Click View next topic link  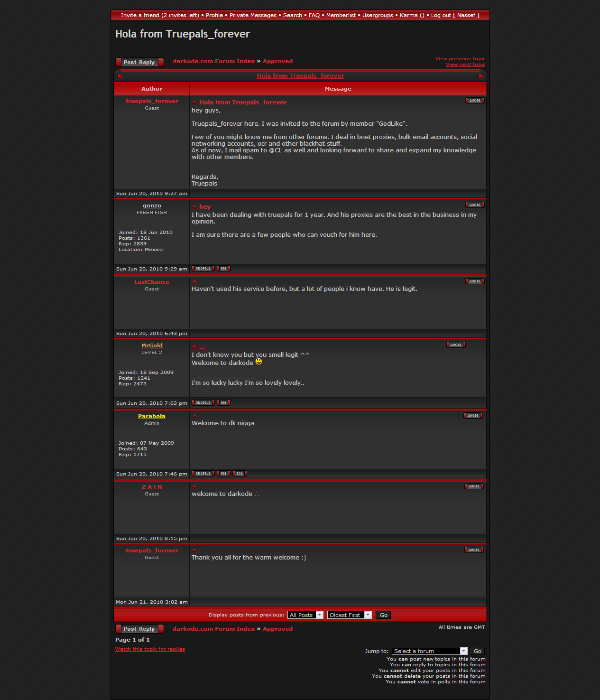465,65
